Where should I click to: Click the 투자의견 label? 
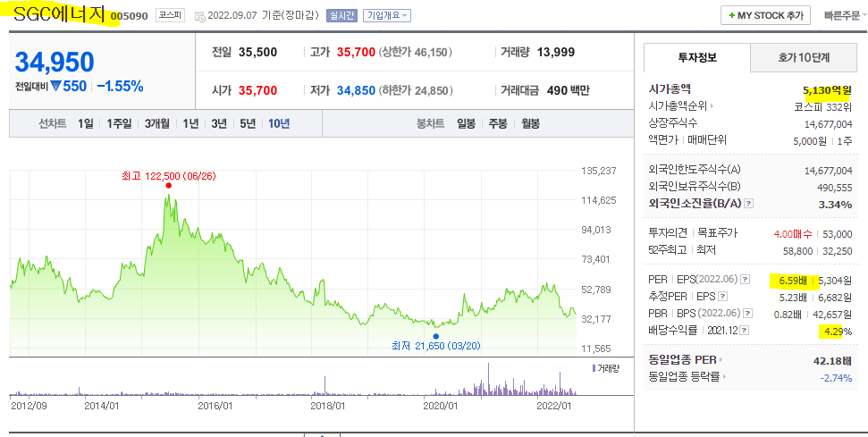[x=668, y=233]
